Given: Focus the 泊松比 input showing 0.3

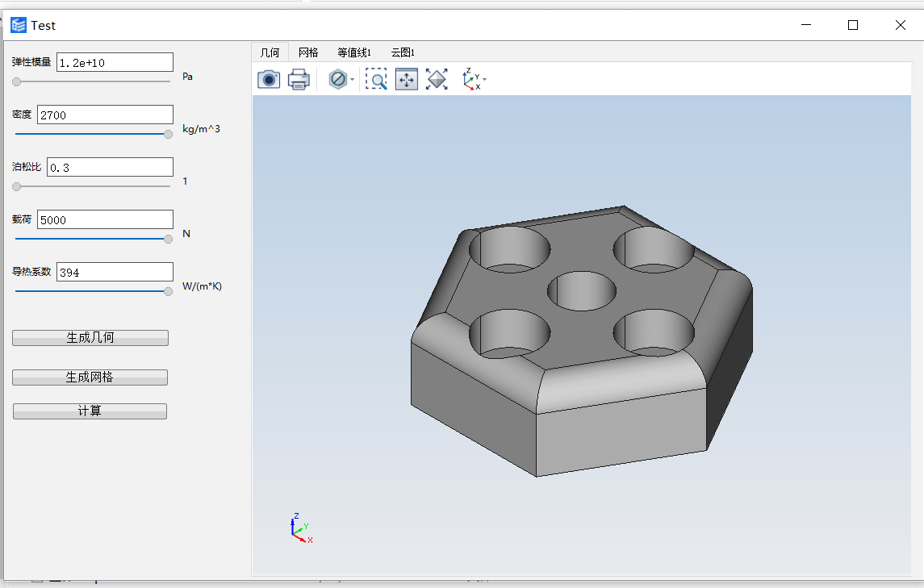Looking at the screenshot, I should (111, 167).
